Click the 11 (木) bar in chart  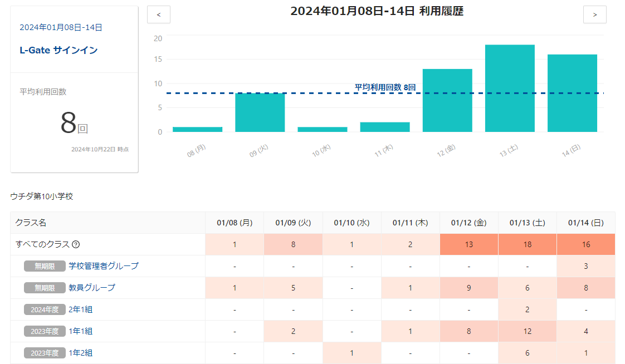pos(385,127)
